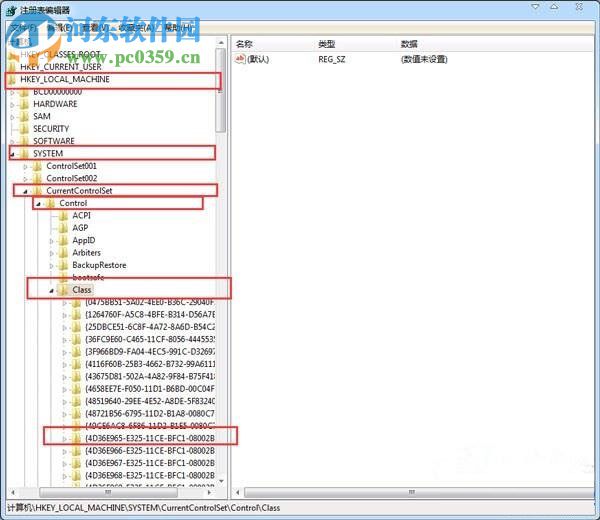Click the status bar registry path

pyautogui.click(x=144, y=508)
